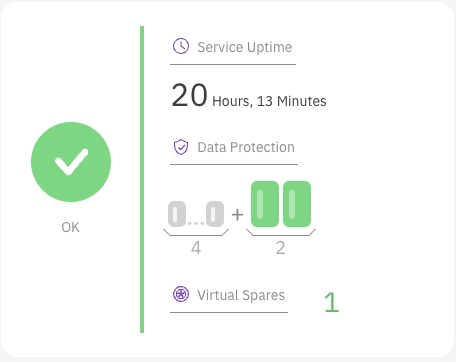Image resolution: width=456 pixels, height=362 pixels.
Task: Click the green virtual spares count 1
Action: (x=332, y=302)
